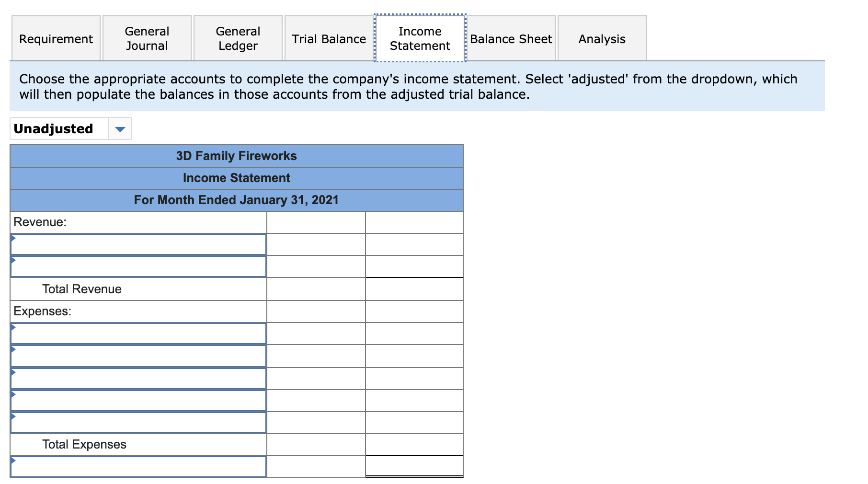868x484 pixels.
Task: Open the first expense account dropdown
Action: 138,333
